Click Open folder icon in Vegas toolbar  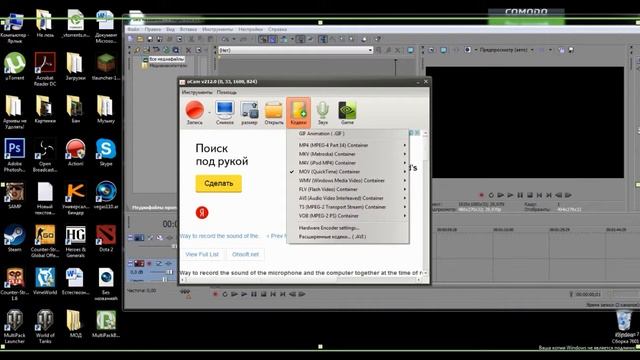(140, 39)
